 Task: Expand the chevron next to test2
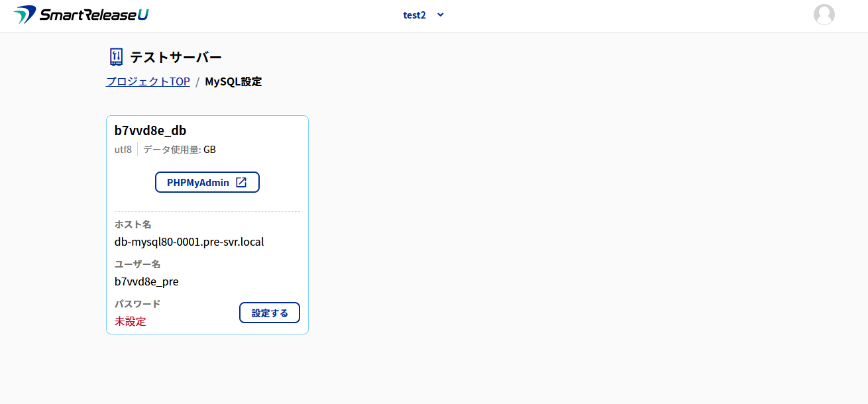pyautogui.click(x=441, y=15)
